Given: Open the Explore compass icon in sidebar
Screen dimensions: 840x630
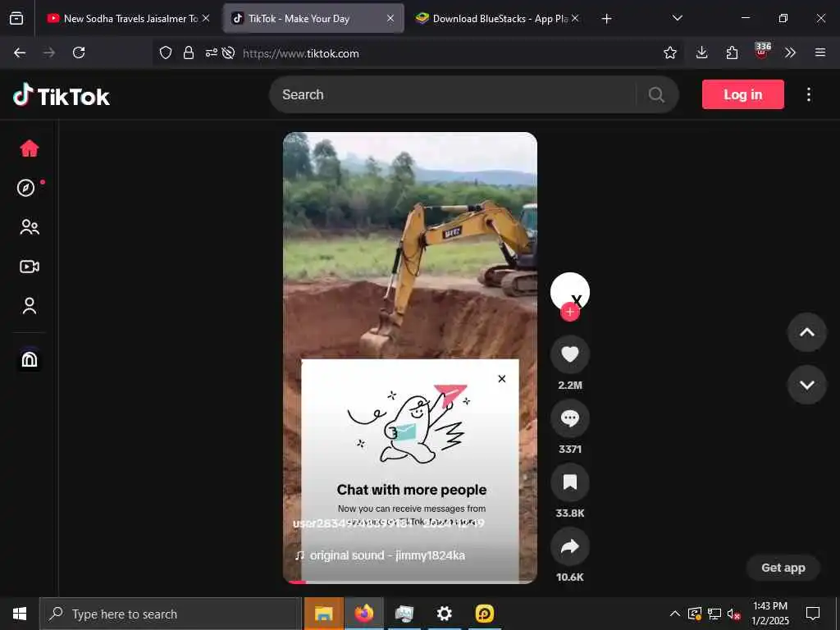Looking at the screenshot, I should (x=25, y=188).
